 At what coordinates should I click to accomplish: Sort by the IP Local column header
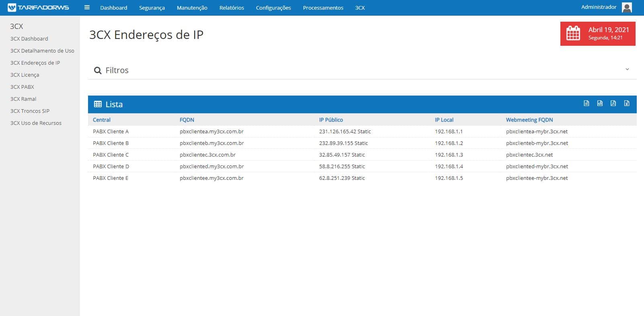pos(444,120)
